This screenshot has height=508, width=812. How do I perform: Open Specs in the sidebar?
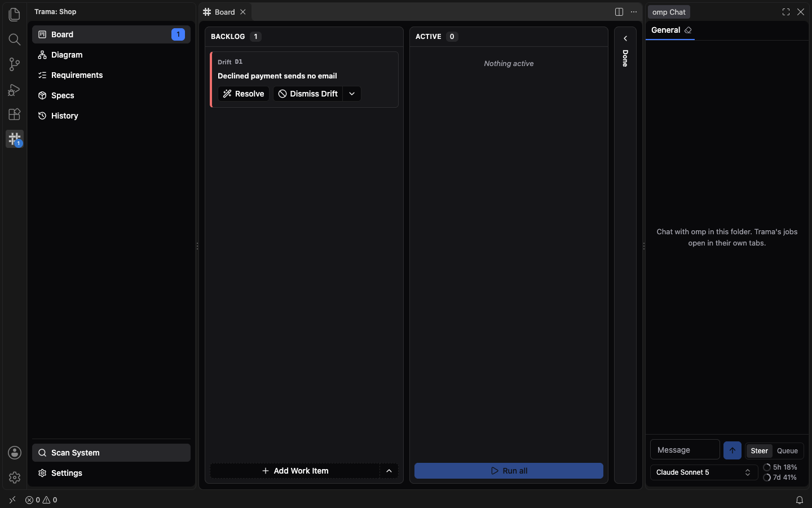[111, 95]
